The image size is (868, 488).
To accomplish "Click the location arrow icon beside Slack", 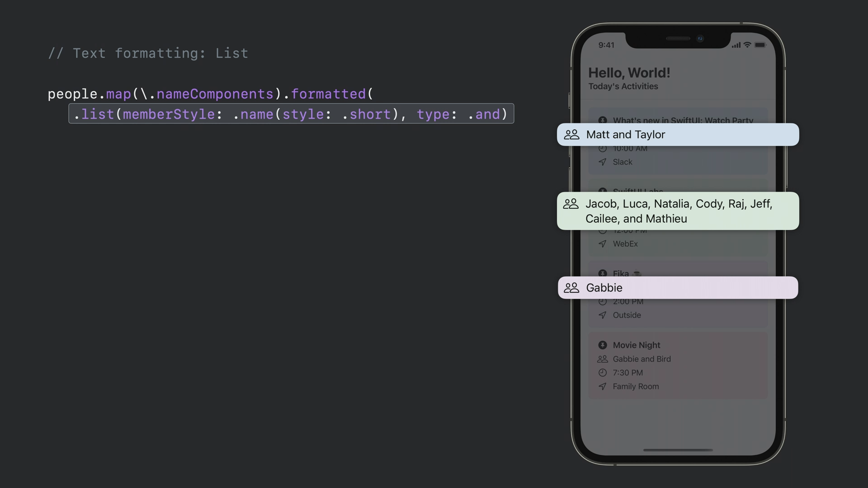I will pyautogui.click(x=602, y=162).
